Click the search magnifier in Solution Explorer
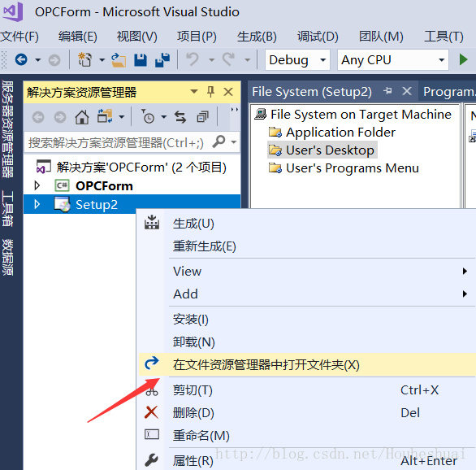The width and height of the screenshot is (476, 470). (219, 141)
